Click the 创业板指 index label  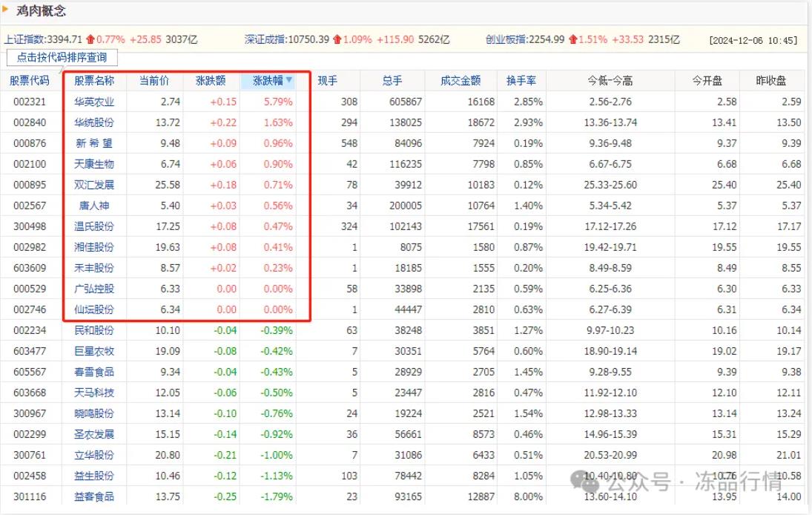(x=506, y=39)
